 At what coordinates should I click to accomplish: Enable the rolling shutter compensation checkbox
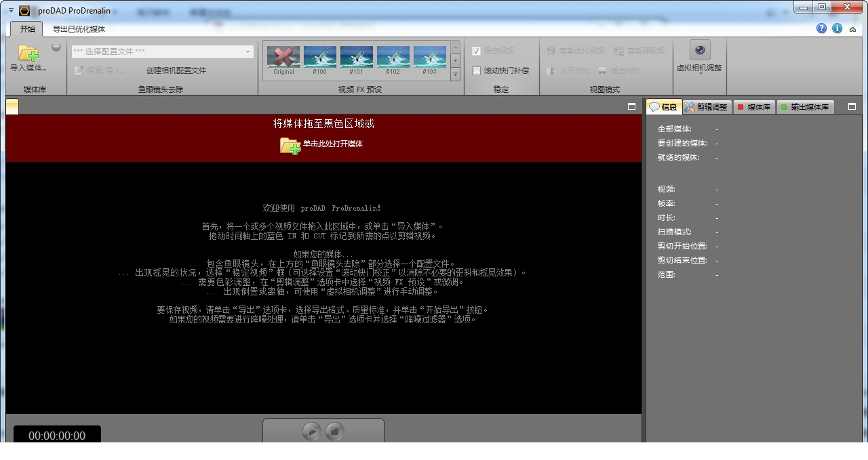[x=476, y=70]
